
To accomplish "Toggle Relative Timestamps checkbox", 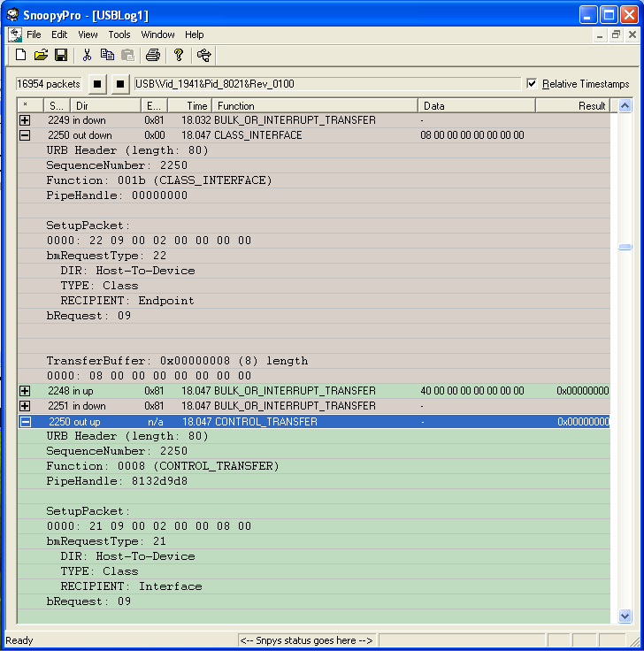I will coord(532,84).
